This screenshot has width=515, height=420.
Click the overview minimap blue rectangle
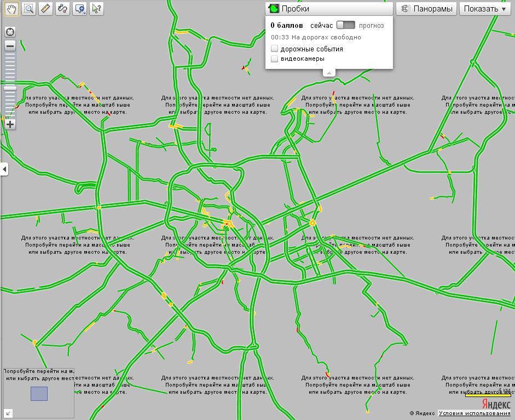click(39, 394)
